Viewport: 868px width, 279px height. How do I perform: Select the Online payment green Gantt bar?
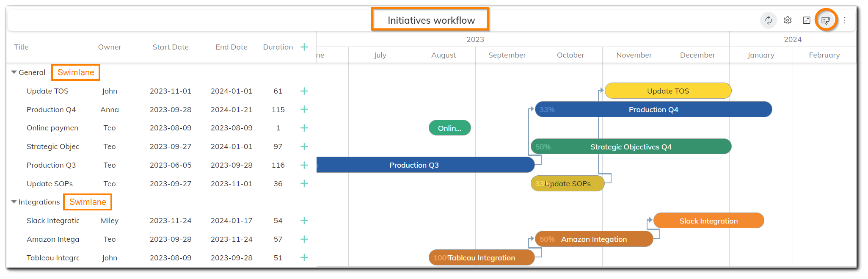pos(449,128)
